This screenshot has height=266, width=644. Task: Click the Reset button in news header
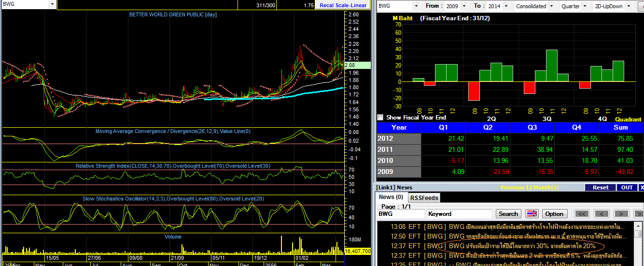(x=601, y=187)
